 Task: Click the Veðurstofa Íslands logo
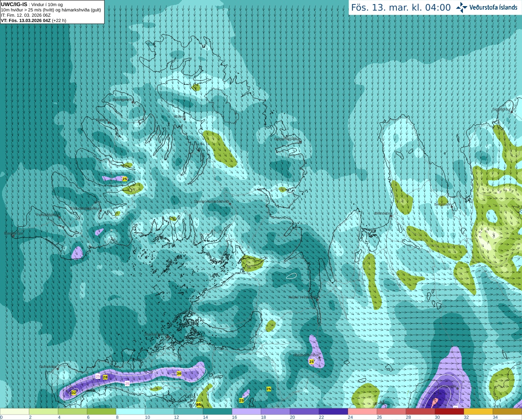pos(487,7)
